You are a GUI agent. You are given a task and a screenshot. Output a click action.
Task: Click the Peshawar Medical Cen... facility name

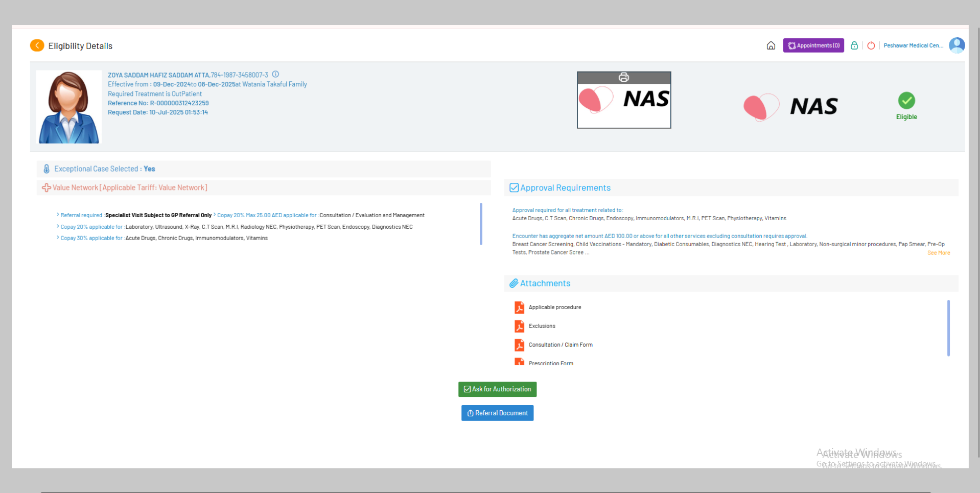click(x=914, y=45)
